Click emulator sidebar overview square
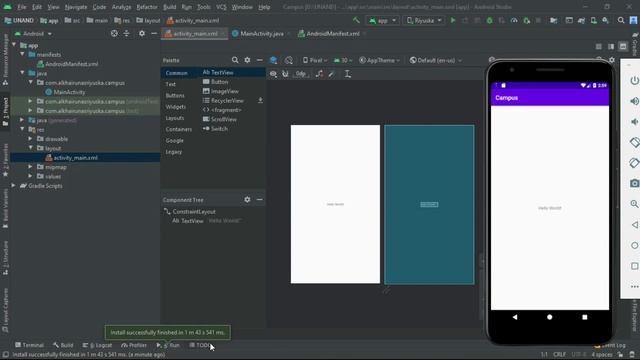This screenshot has height=360, width=640. 634,266
